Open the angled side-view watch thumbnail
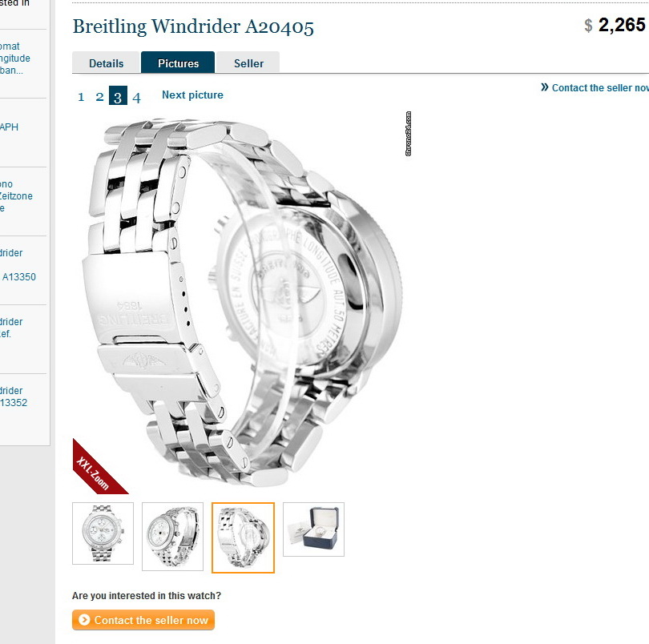 point(172,537)
